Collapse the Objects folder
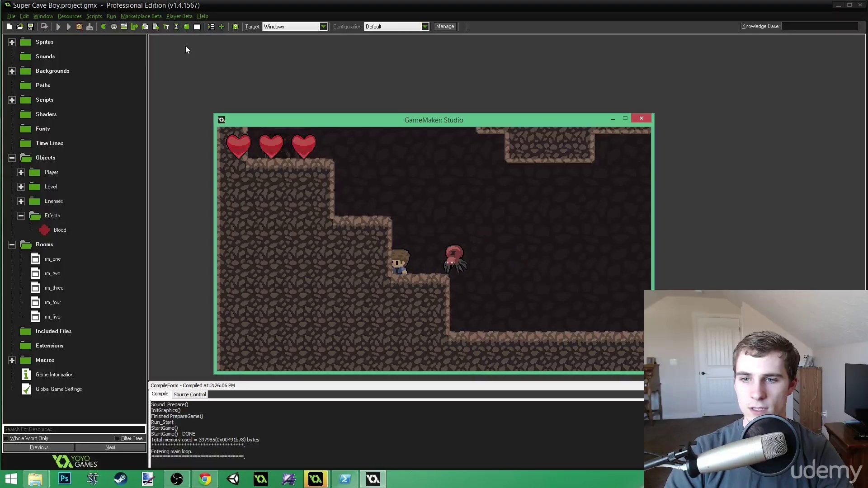This screenshot has width=868, height=488. point(12,158)
